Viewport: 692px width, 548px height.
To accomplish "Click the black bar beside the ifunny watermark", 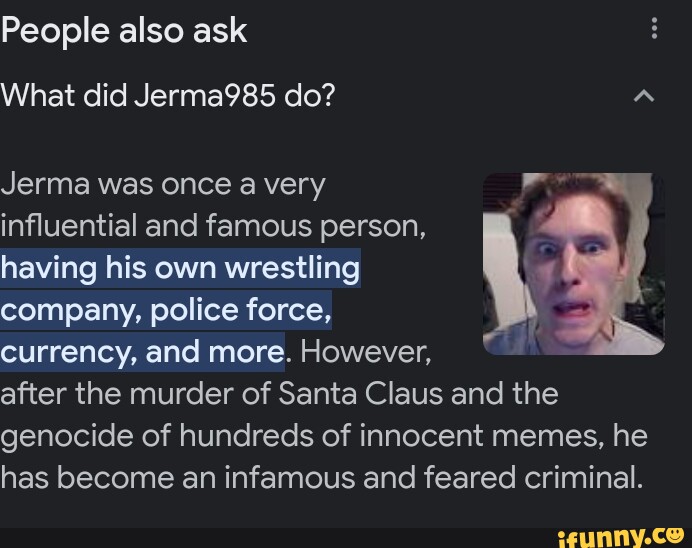I will (x=278, y=538).
